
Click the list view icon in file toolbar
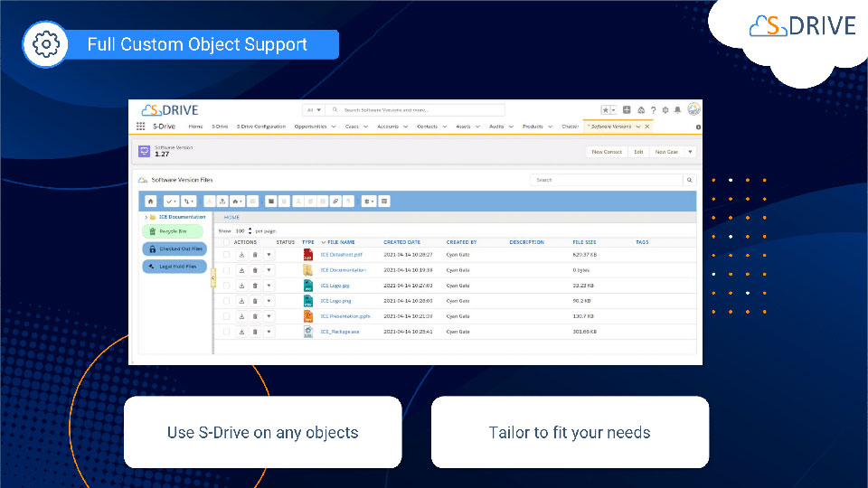(x=384, y=202)
